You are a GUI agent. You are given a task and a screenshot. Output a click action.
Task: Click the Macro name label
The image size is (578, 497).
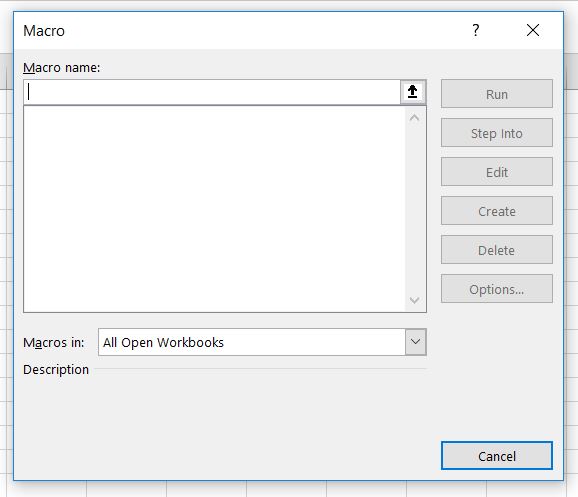(x=61, y=68)
